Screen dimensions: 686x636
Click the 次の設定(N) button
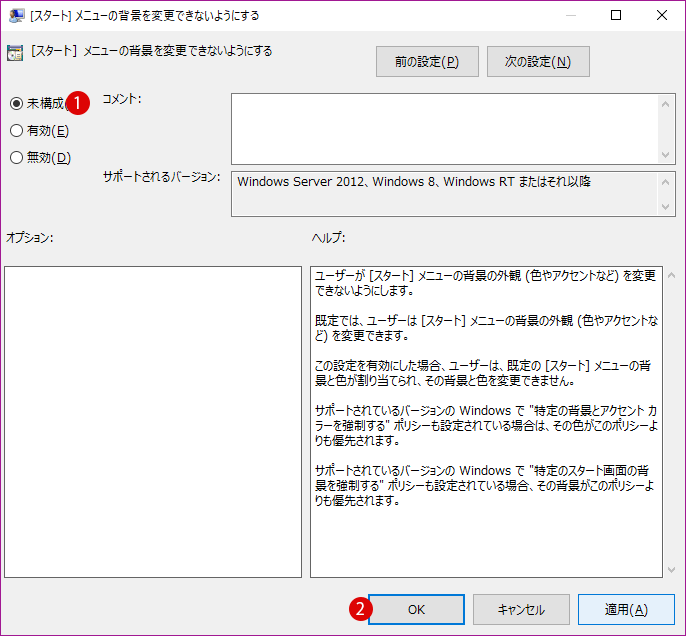538,62
